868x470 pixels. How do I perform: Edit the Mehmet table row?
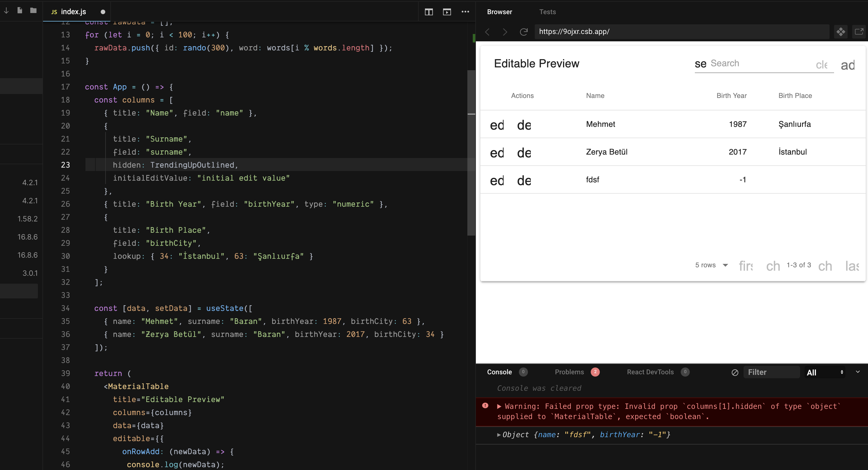tap(497, 125)
